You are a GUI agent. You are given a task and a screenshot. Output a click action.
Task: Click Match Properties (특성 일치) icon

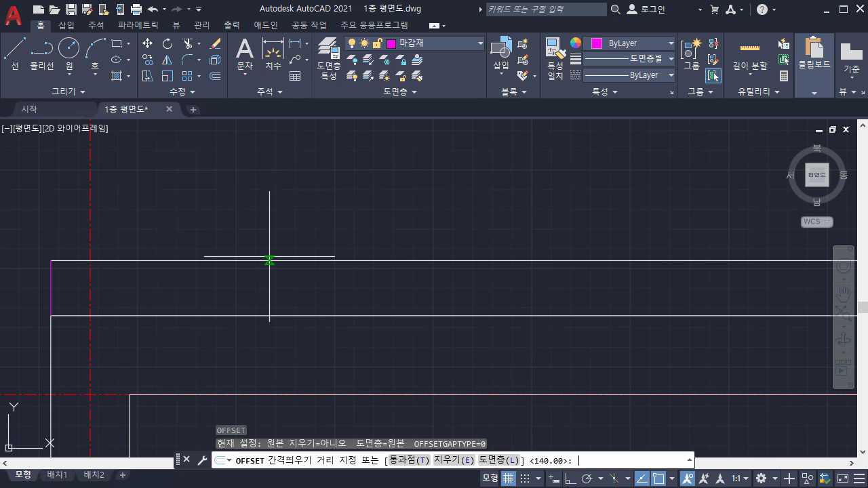pos(555,58)
